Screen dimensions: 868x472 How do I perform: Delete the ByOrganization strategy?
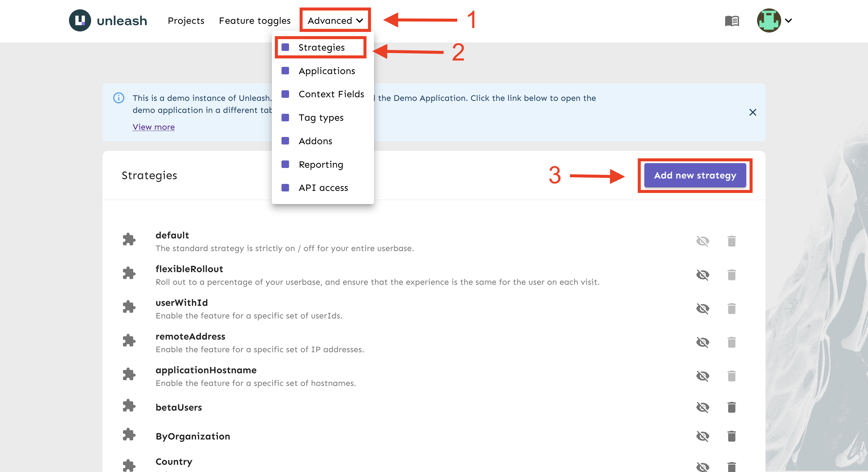731,436
